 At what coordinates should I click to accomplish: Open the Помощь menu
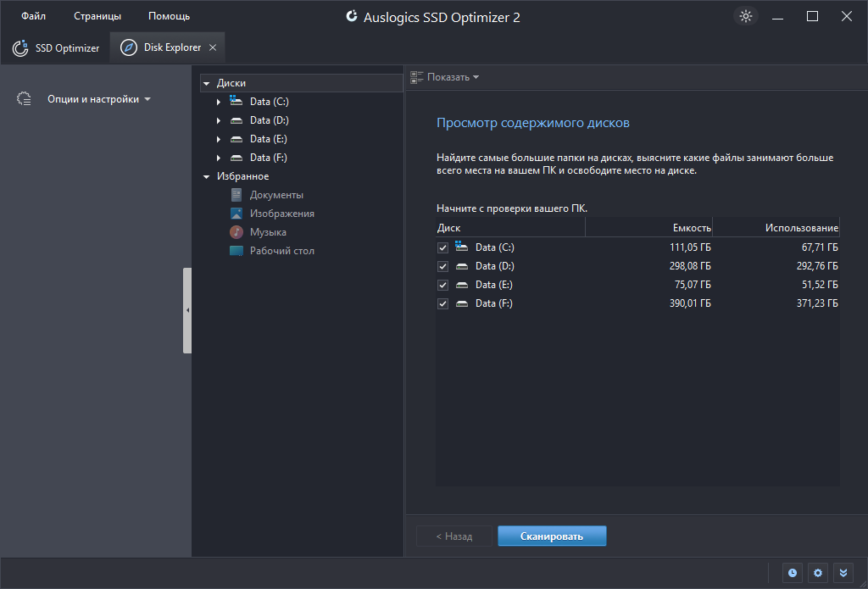[169, 16]
